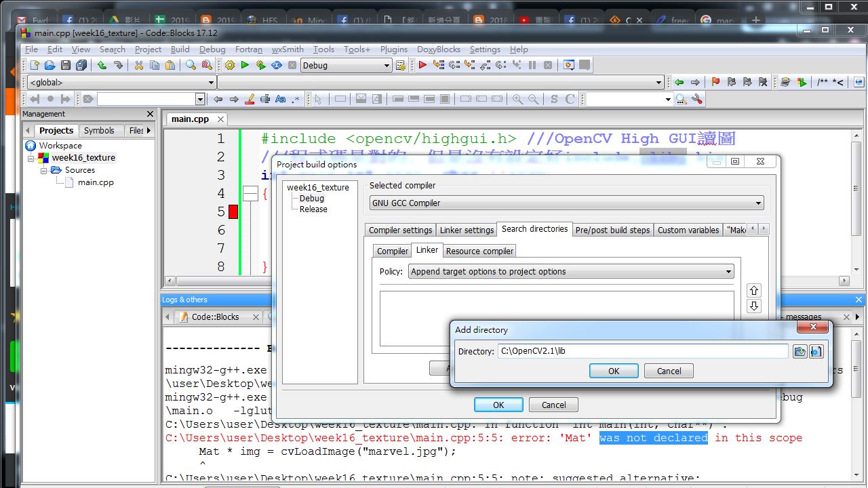Image resolution: width=868 pixels, height=488 pixels.
Task: Open the Settings menu
Action: click(x=485, y=49)
